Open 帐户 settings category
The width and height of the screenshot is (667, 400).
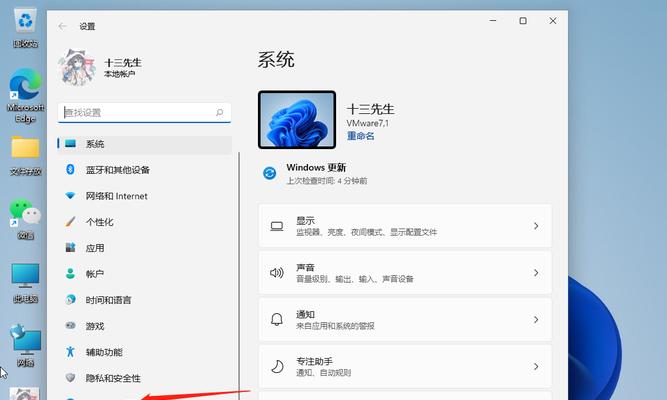(x=145, y=274)
